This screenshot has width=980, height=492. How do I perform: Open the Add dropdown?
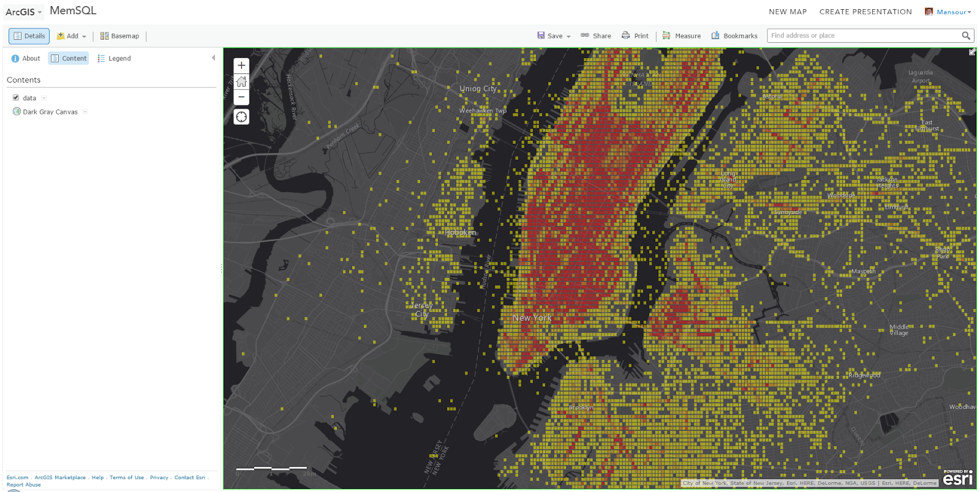tap(72, 36)
